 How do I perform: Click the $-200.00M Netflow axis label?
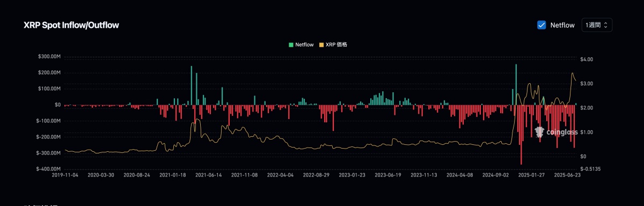click(48, 137)
